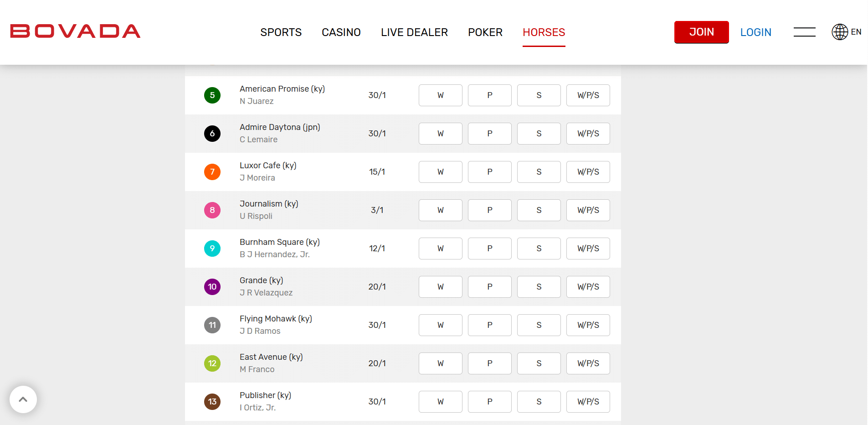Image resolution: width=868 pixels, height=425 pixels.
Task: Select W/P/S for Luxor Cafe
Action: point(588,172)
